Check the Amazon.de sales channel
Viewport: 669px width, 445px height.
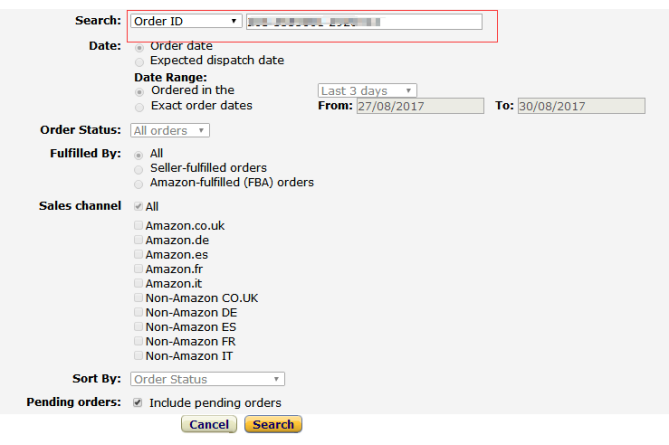(x=138, y=239)
